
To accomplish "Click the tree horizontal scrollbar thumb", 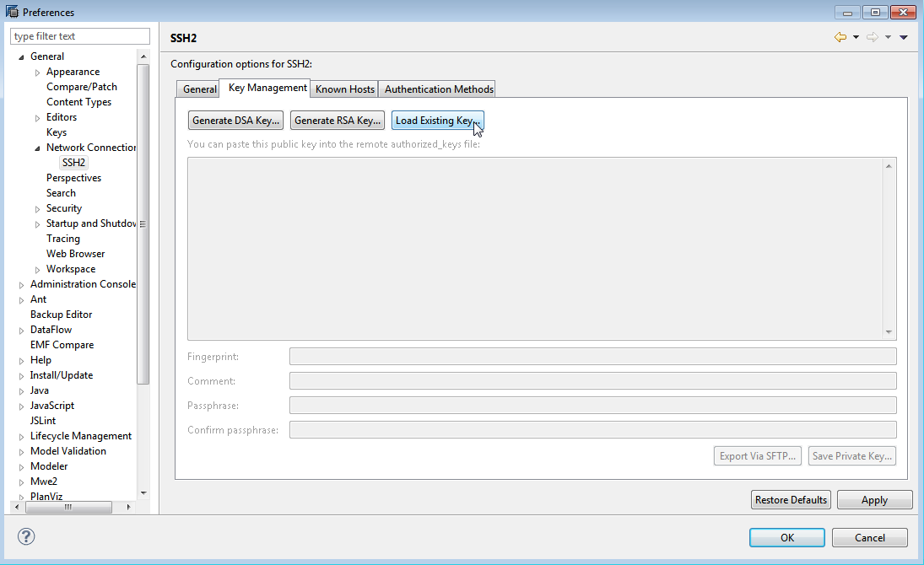I will coord(68,507).
